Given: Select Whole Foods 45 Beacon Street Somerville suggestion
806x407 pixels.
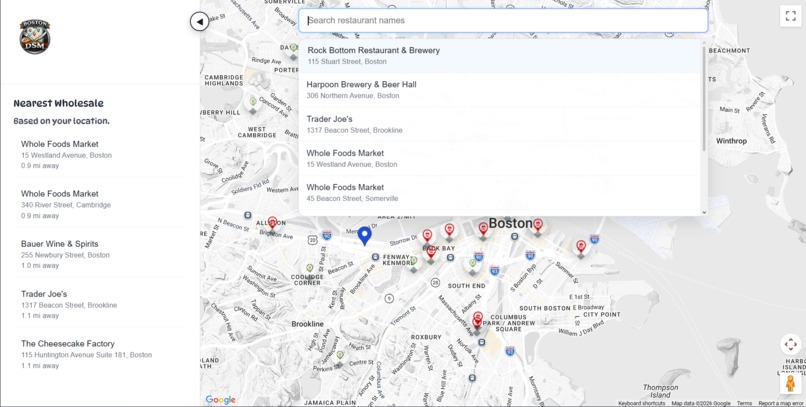Looking at the screenshot, I should coord(500,192).
